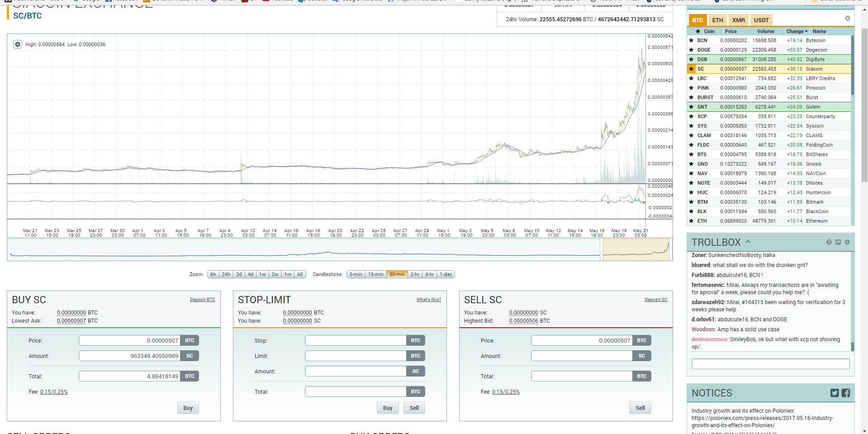The width and height of the screenshot is (868, 434).
Task: Focus the Price field in Buy SC
Action: point(129,340)
